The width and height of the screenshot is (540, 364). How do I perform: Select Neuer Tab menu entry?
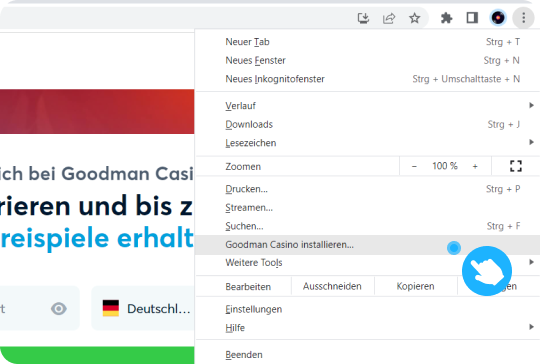[367, 42]
